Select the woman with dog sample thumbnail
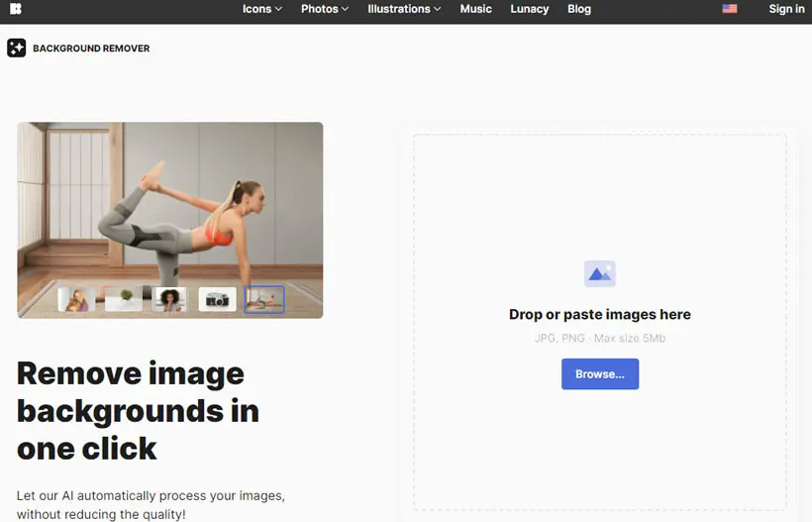This screenshot has width=812, height=522. tap(76, 299)
